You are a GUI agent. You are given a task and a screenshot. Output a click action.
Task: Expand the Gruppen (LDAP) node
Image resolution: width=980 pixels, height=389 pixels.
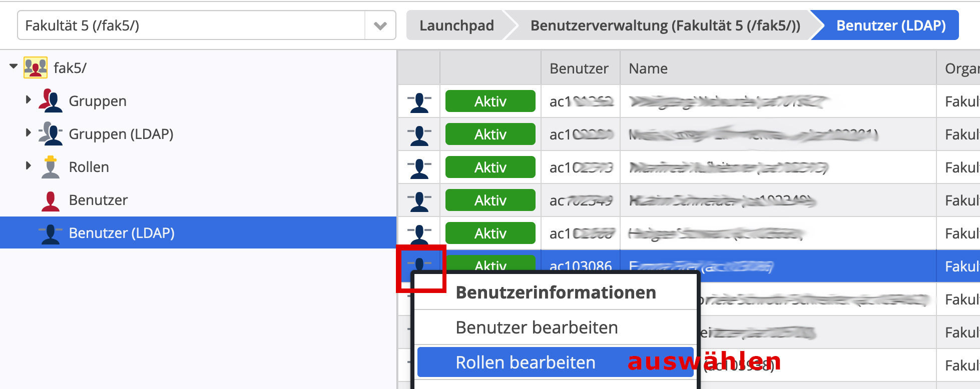point(29,133)
